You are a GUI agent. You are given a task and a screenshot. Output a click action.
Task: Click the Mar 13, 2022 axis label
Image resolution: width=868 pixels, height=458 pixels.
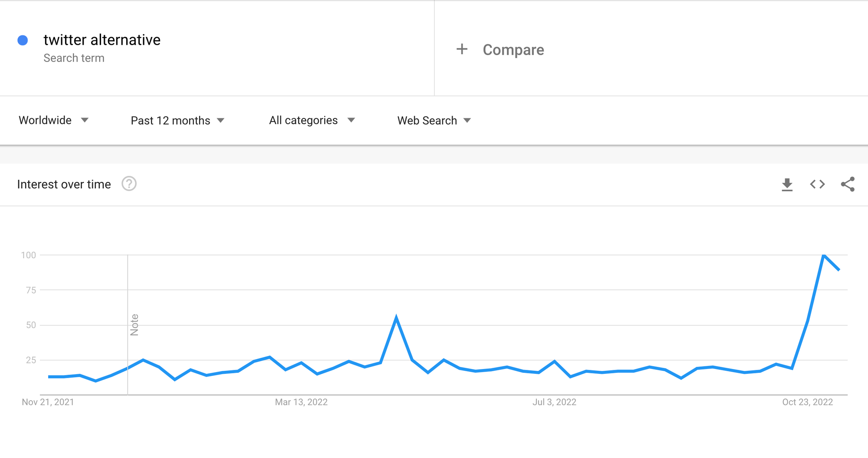click(301, 402)
